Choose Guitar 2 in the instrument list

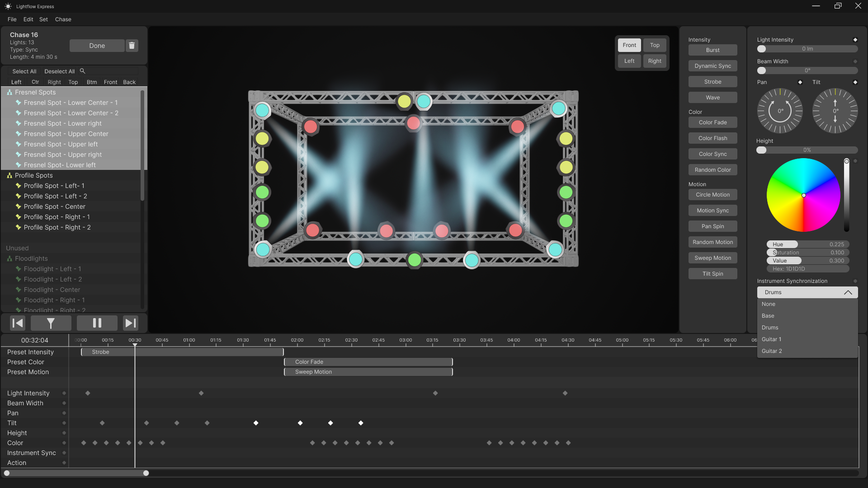[807, 351]
